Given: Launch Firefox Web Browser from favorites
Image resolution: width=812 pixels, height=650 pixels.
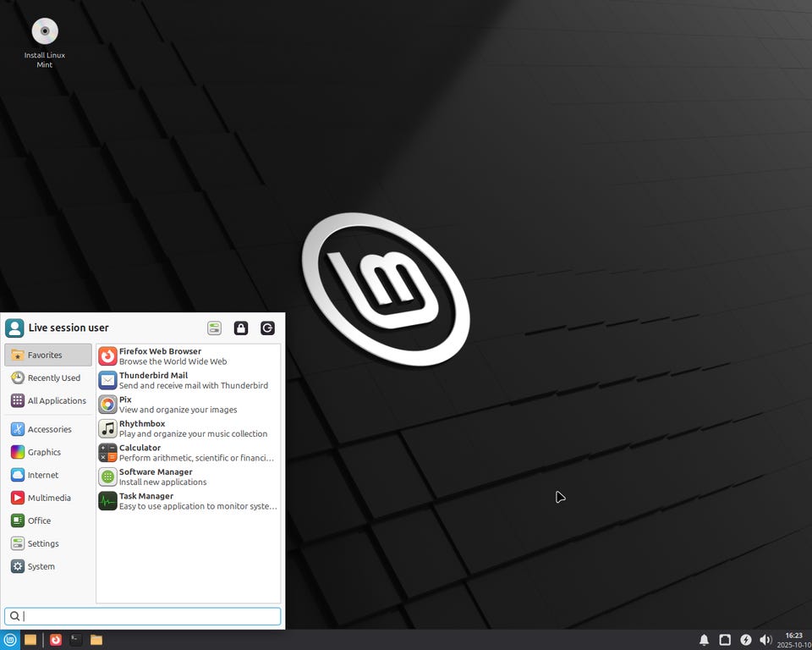Looking at the screenshot, I should (189, 356).
